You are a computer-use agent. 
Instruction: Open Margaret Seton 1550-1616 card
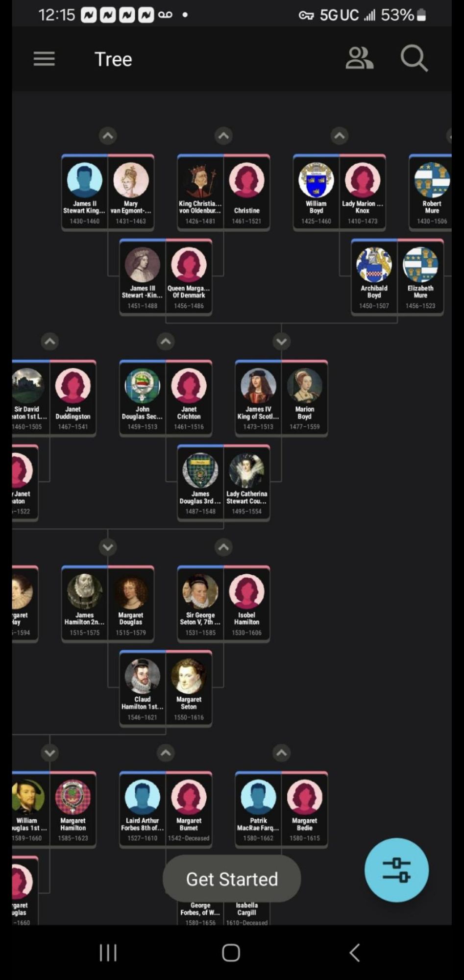pos(189,688)
